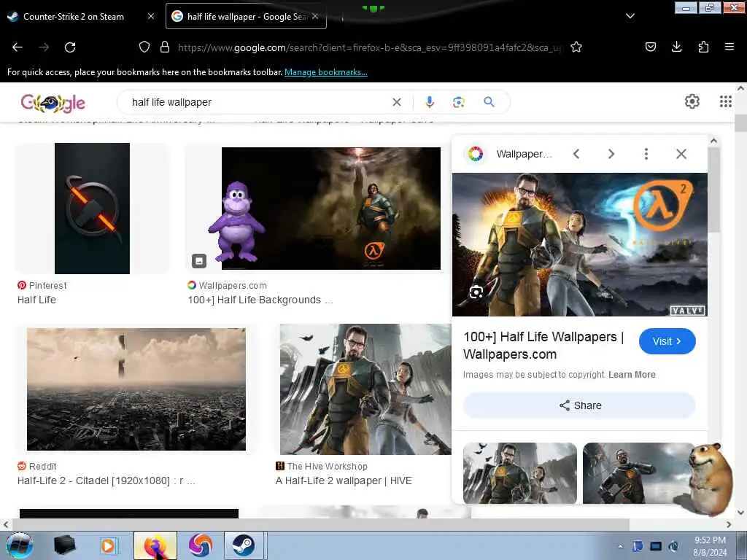Expand the list all tabs chevron
Screen dimensions: 747x560
[x=630, y=16]
